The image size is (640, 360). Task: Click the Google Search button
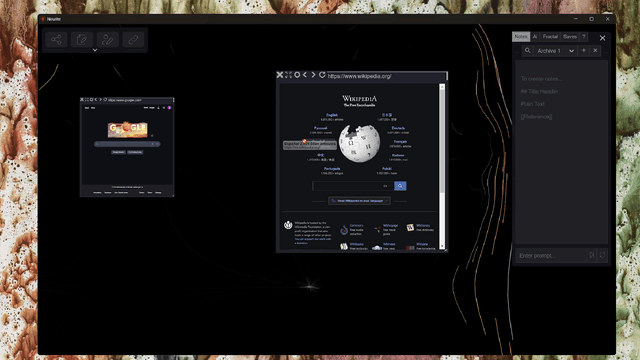tap(118, 152)
